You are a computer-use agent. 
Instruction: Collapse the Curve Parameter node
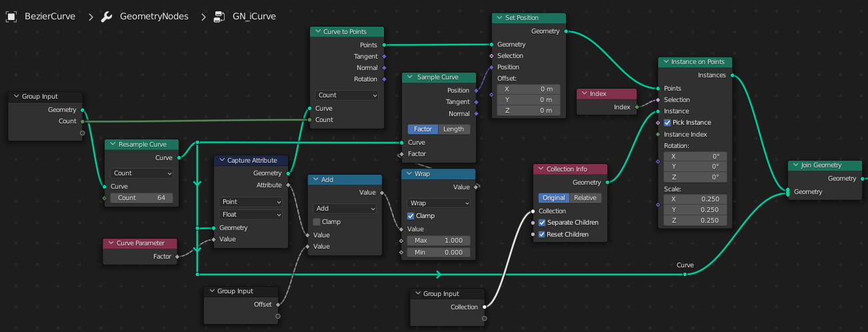coord(110,243)
